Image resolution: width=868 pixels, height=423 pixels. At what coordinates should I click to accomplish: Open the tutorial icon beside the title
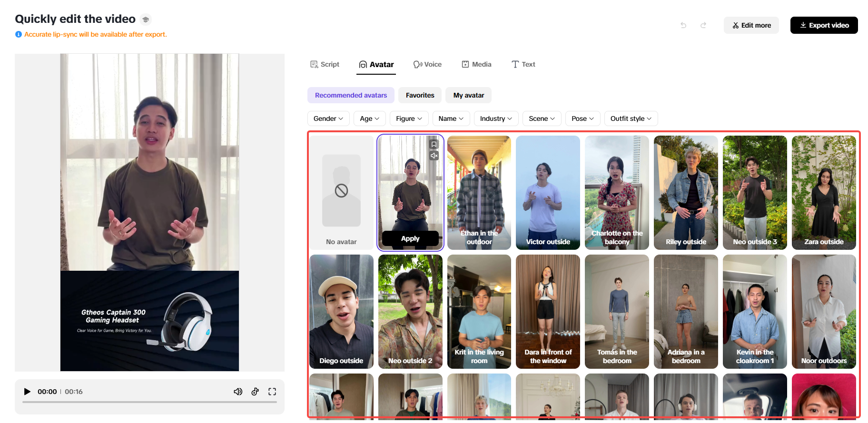(x=146, y=20)
